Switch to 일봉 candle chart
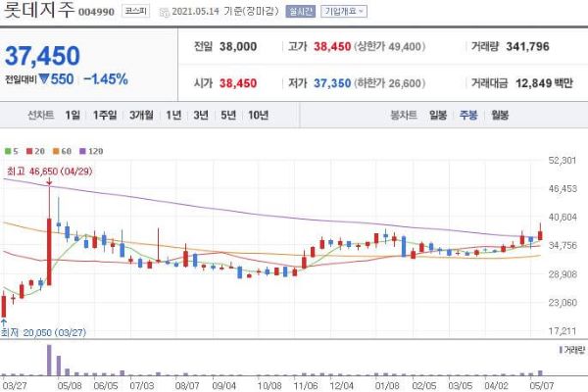 438,116
